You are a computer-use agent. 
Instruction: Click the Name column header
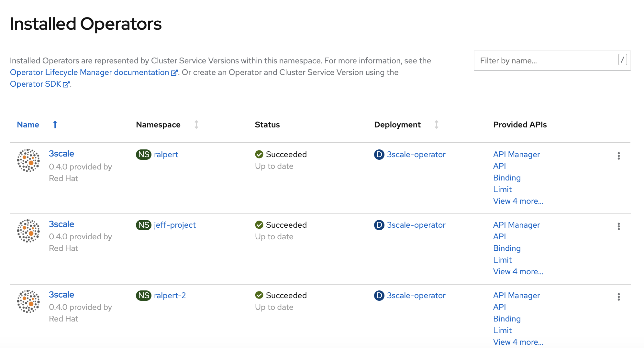coord(28,125)
